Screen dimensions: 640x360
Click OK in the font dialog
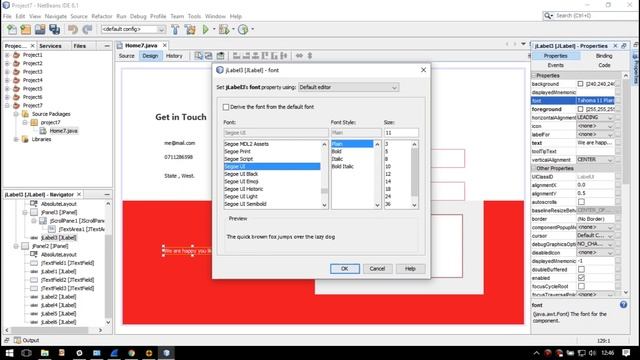344,269
